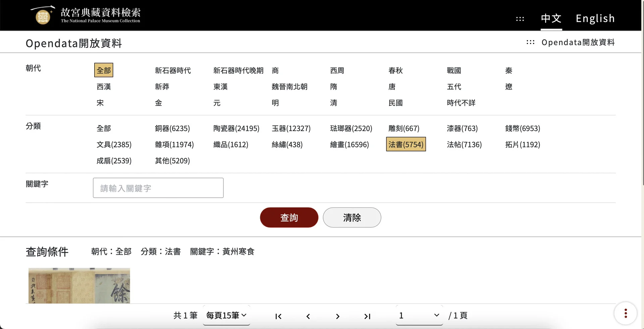Select category 全部 in 分類 row
644x329 pixels.
point(104,128)
